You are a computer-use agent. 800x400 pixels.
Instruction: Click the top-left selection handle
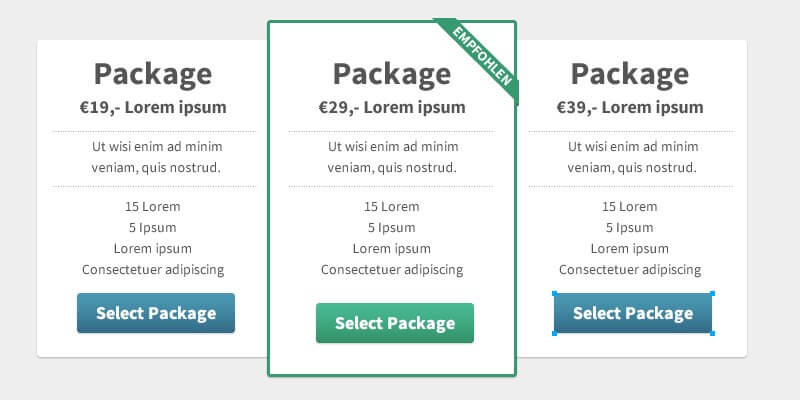[x=554, y=293]
